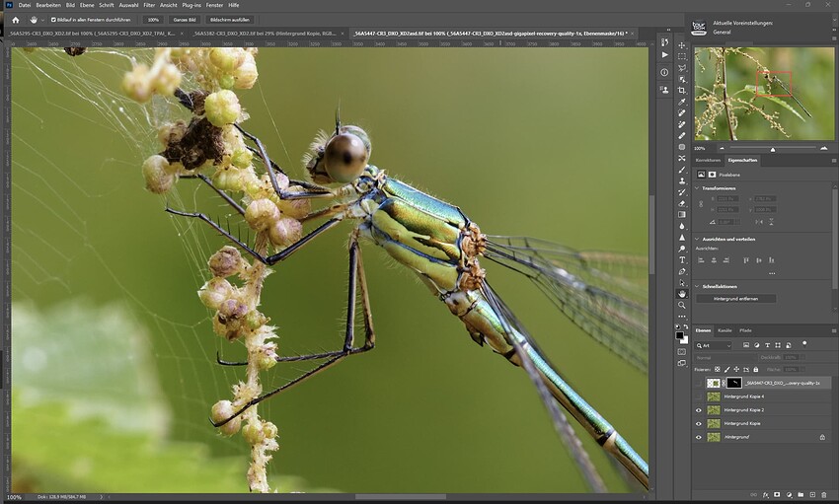Toggle layer filtering switch on/off
Viewport: 839px width, 504px height.
click(x=804, y=344)
